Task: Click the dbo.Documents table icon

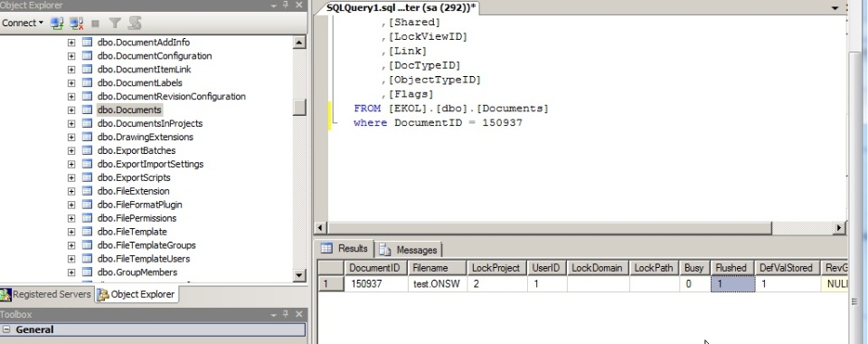Action: [87, 110]
